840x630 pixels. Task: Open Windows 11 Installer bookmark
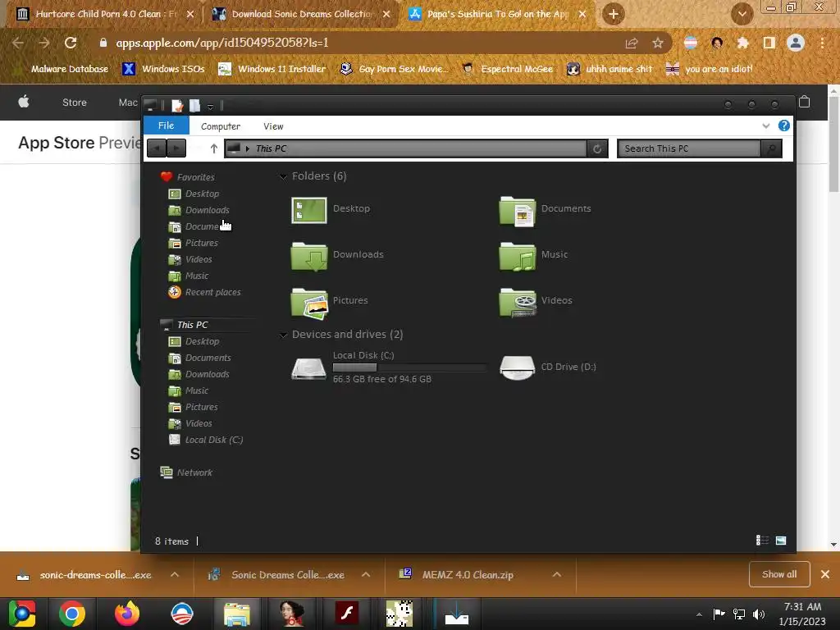pos(272,69)
